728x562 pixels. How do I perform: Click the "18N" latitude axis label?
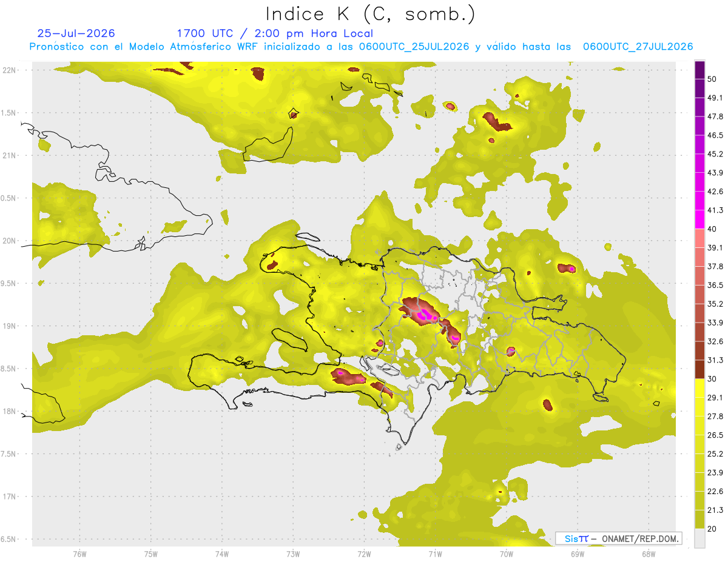coord(9,411)
